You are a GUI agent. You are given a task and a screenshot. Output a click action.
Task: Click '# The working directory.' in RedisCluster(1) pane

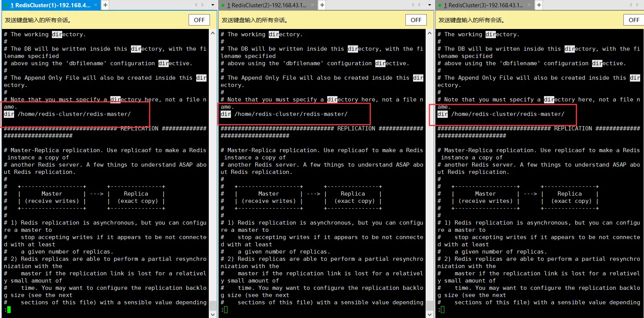[45, 34]
